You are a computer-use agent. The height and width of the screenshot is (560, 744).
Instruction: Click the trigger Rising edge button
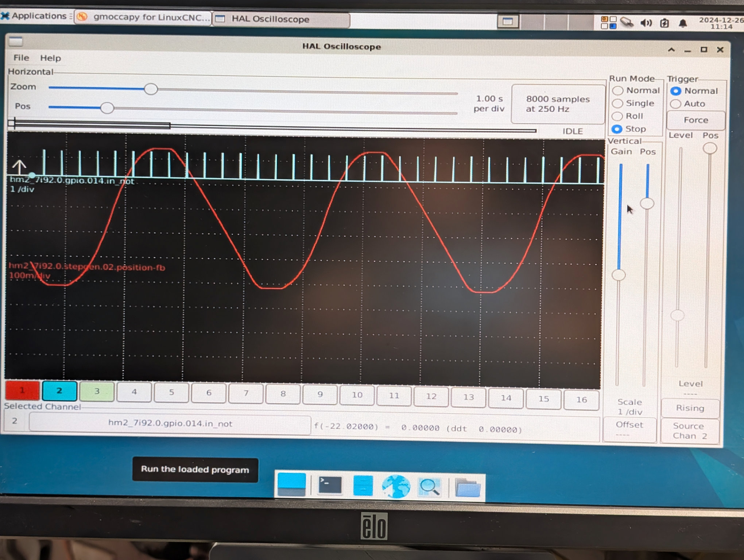pyautogui.click(x=690, y=408)
